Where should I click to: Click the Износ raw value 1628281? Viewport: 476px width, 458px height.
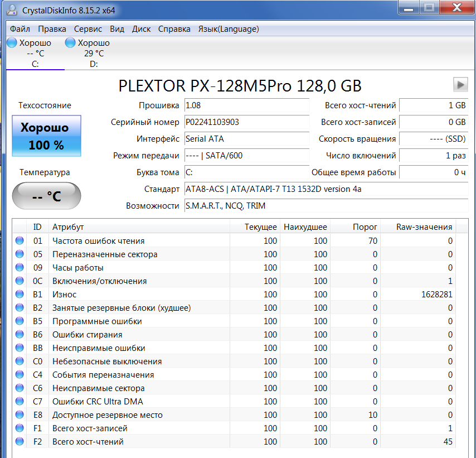click(437, 294)
